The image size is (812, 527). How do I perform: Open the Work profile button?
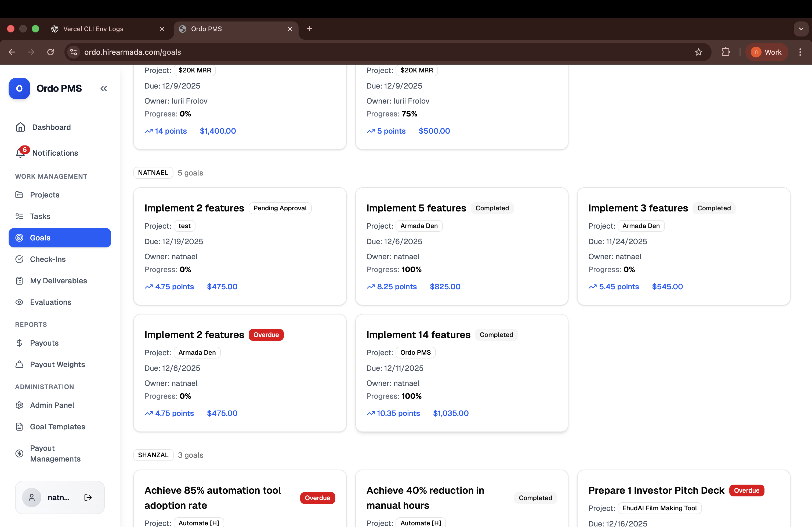pos(766,52)
